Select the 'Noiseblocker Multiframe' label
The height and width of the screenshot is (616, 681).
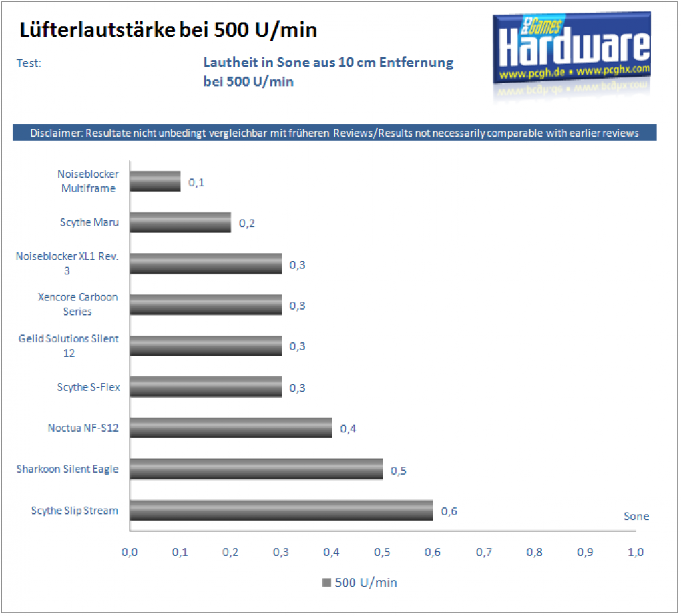coord(89,182)
